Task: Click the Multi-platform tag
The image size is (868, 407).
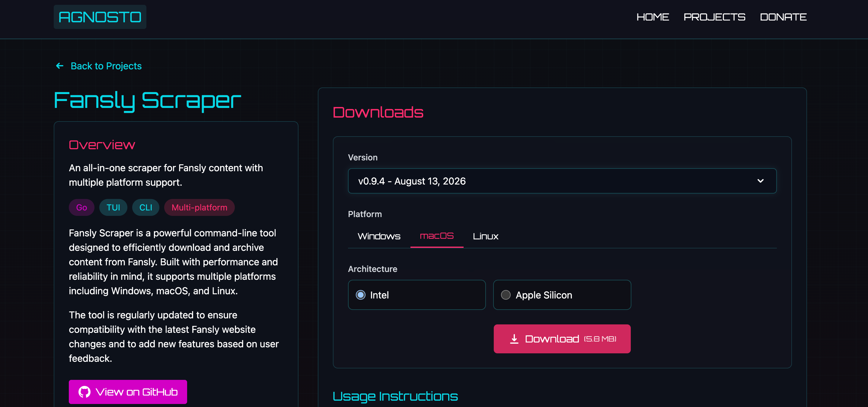Action: click(199, 207)
